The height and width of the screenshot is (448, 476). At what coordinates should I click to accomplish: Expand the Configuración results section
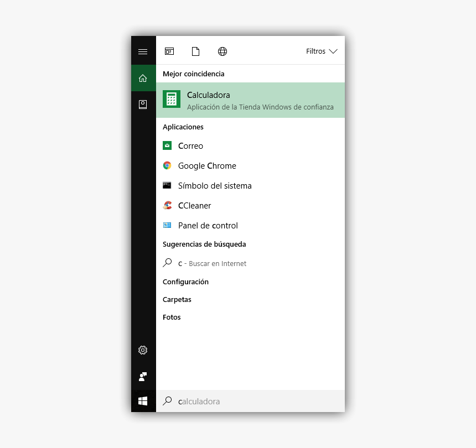pyautogui.click(x=185, y=282)
